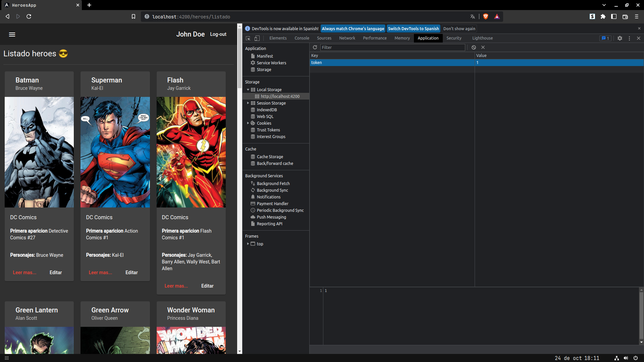
Task: Refresh the local storage table
Action: (315, 47)
